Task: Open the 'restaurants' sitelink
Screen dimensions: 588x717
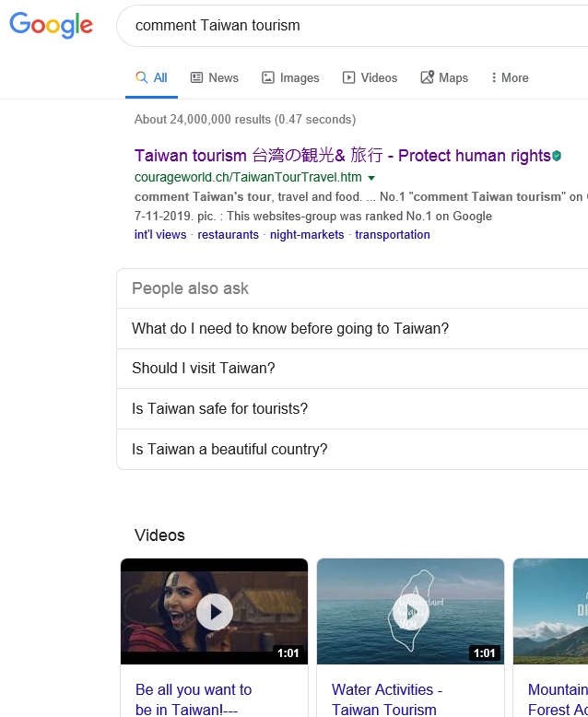Action: point(228,235)
